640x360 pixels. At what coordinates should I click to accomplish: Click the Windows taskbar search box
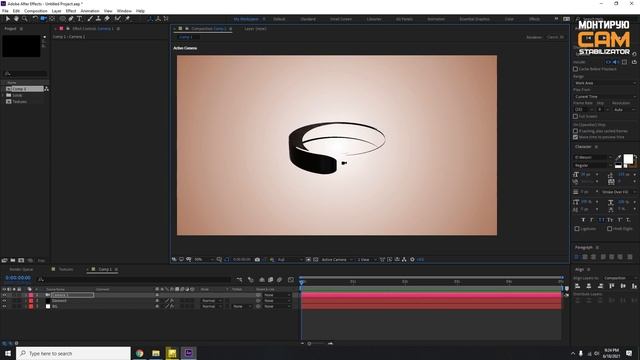(73, 353)
